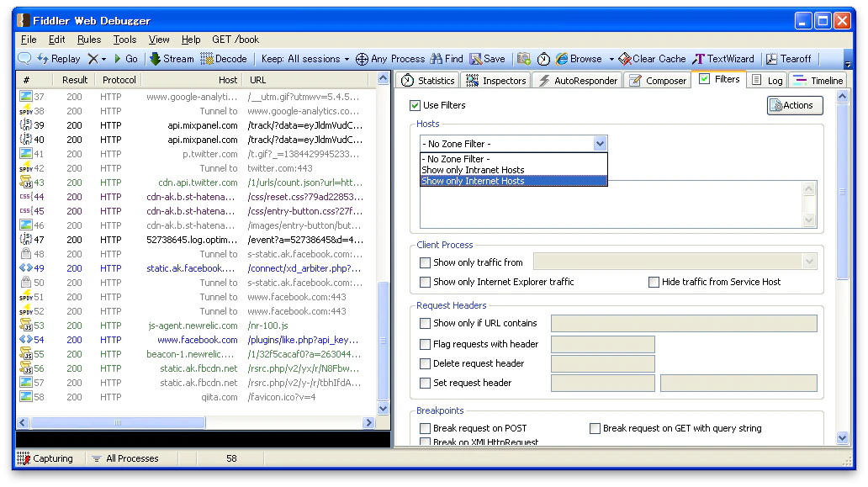Check Break request on POST
The image size is (868, 487).
click(x=425, y=428)
